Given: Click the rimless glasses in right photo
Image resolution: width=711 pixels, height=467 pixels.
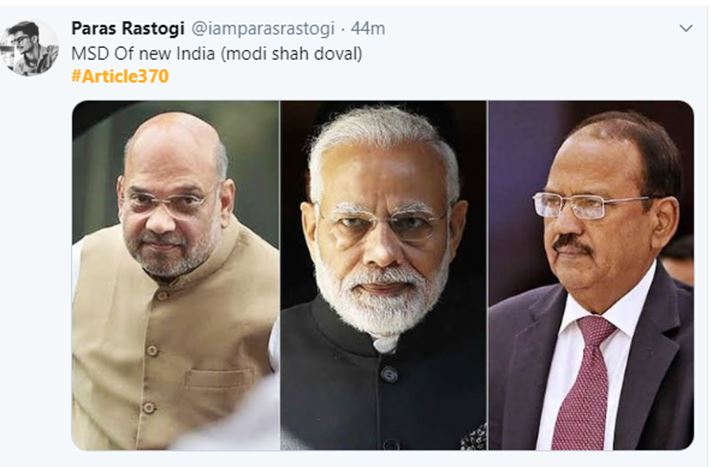Looking at the screenshot, I should tap(594, 204).
